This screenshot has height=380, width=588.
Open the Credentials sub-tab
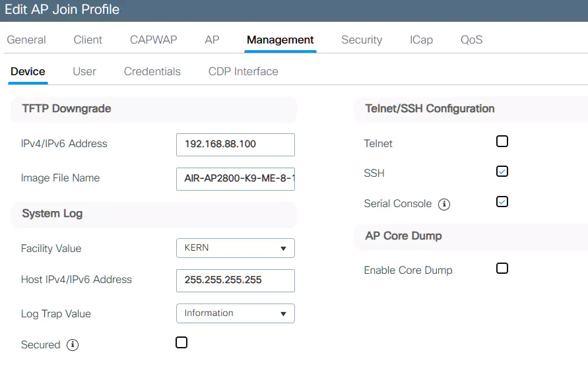click(152, 71)
